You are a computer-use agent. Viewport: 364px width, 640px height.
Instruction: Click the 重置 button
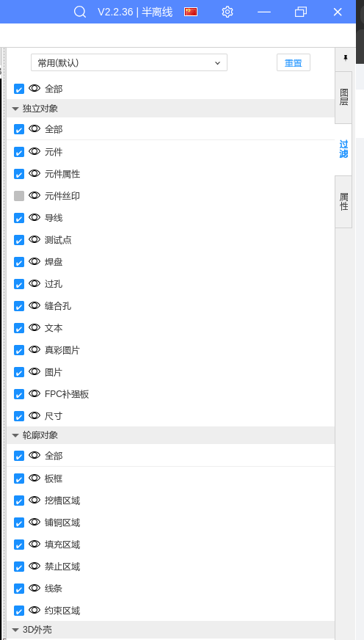294,63
